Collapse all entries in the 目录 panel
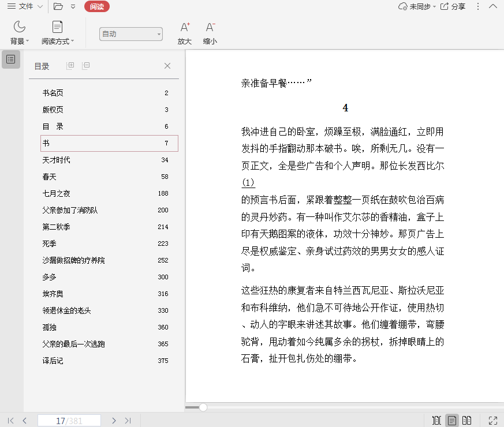The image size is (504, 427). pyautogui.click(x=85, y=66)
